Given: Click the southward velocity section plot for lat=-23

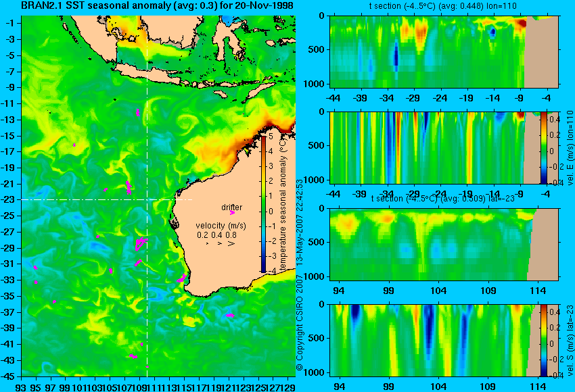Looking at the screenshot, I should pos(444,341).
